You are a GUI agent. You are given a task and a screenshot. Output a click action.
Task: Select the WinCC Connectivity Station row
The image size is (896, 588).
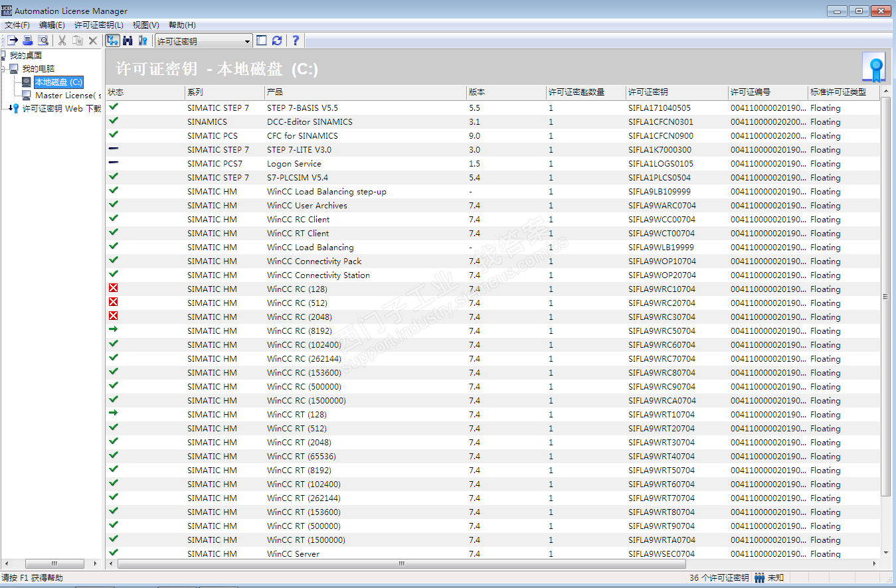pos(493,275)
